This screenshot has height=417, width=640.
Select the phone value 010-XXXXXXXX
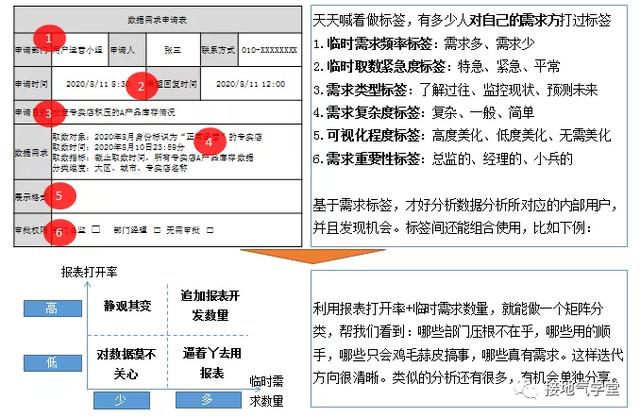click(x=269, y=50)
